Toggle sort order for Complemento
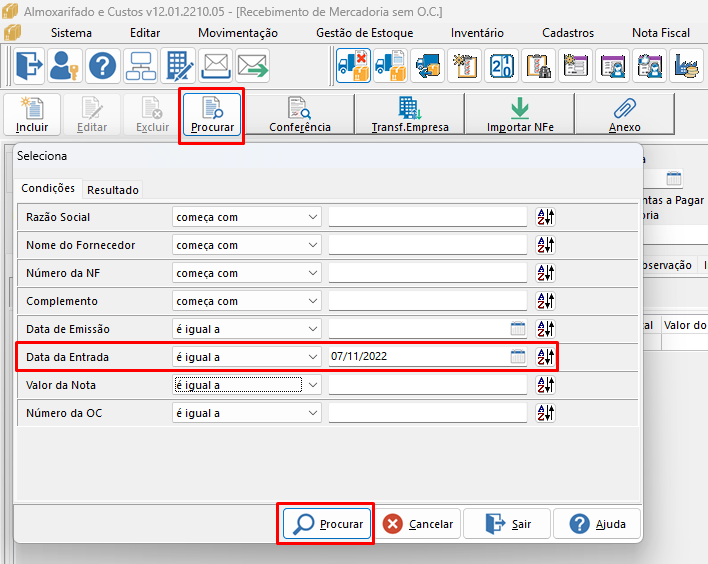The width and height of the screenshot is (708, 564). click(545, 301)
